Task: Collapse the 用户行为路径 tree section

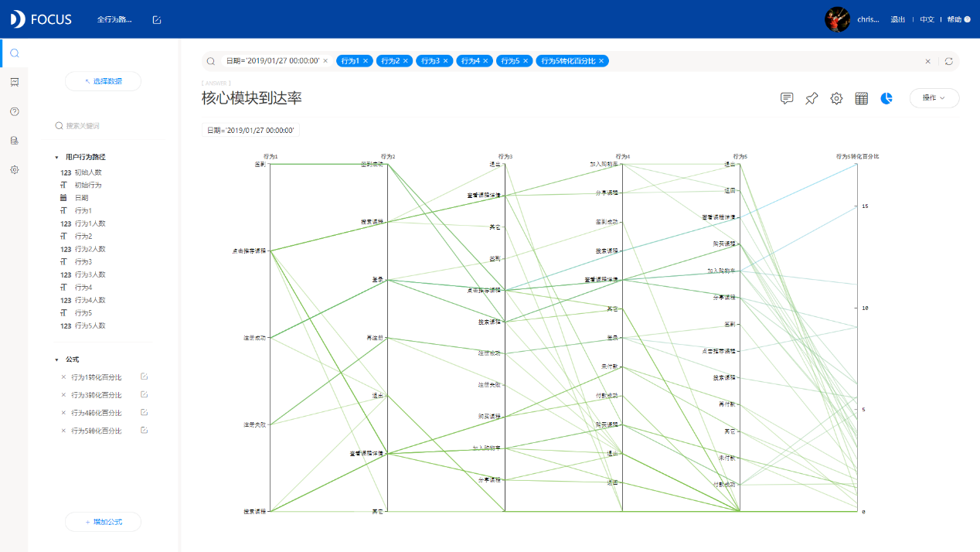Action: pos(56,157)
